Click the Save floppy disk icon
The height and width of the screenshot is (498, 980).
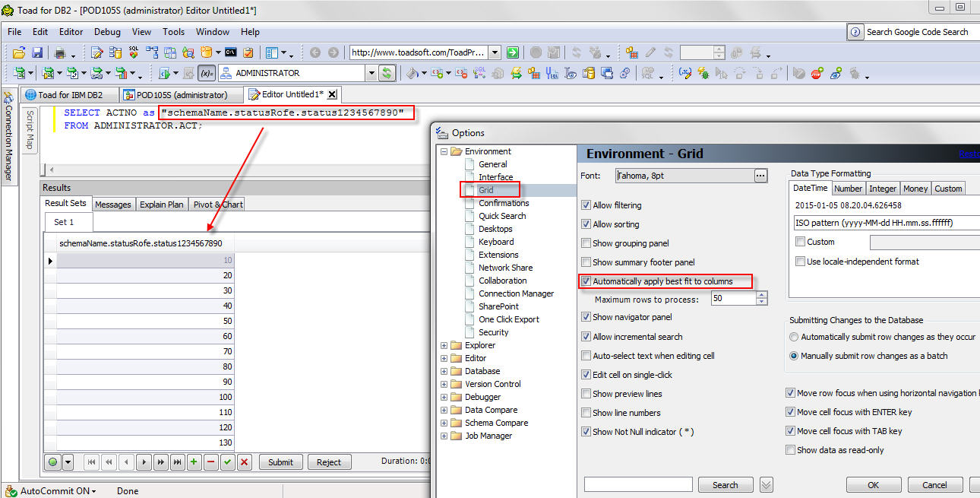pos(37,52)
